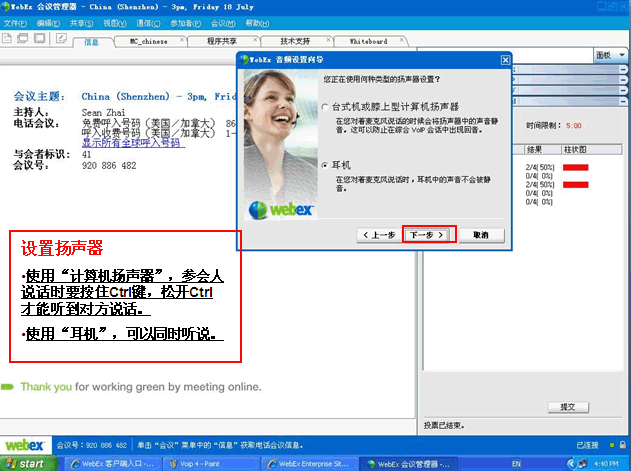This screenshot has height=471, width=631.
Task: Click the new document toolbar icon
Action: (x=7, y=38)
